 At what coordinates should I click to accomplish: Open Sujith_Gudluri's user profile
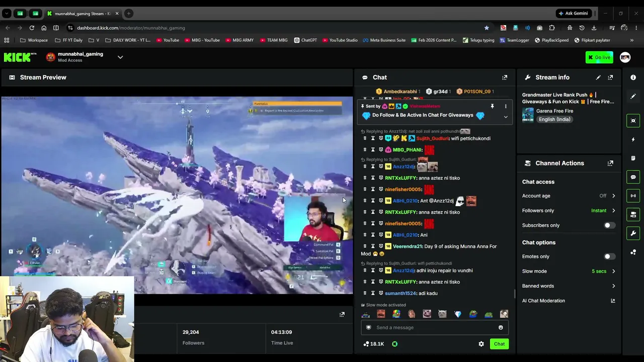(x=432, y=138)
